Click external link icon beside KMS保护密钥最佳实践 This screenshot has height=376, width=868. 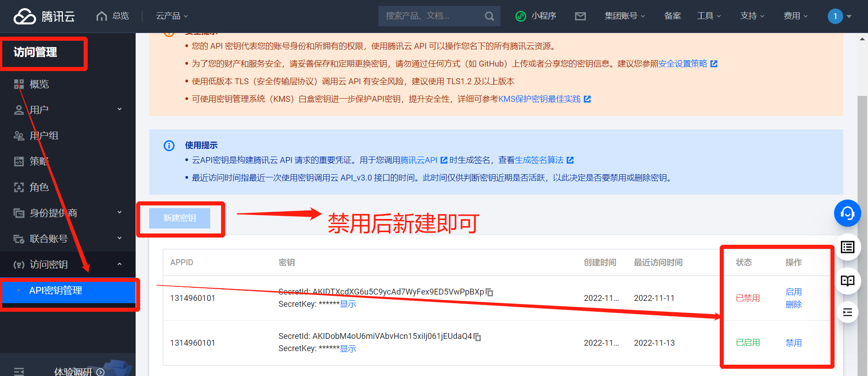587,99
